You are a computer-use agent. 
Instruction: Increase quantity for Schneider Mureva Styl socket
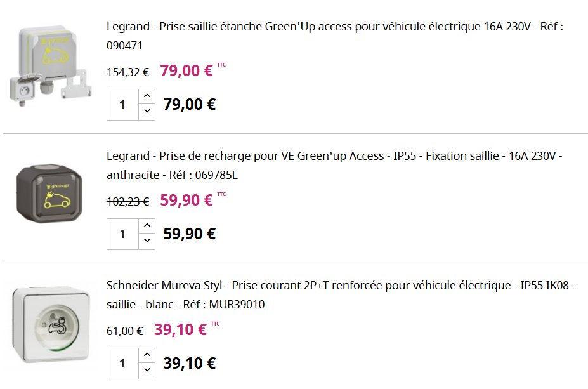[147, 355]
